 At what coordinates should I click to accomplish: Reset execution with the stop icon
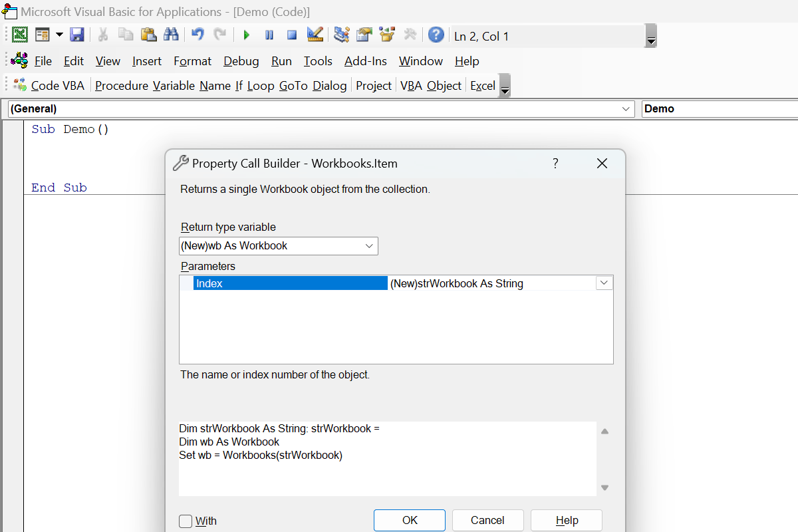[x=292, y=35]
